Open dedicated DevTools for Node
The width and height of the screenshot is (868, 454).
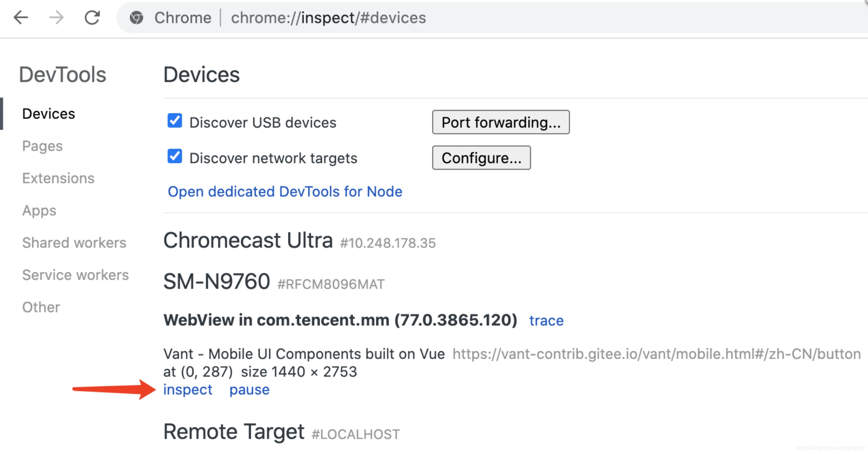pos(285,192)
